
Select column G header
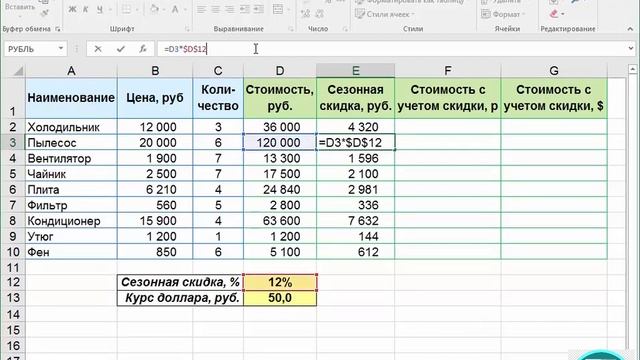pos(554,71)
